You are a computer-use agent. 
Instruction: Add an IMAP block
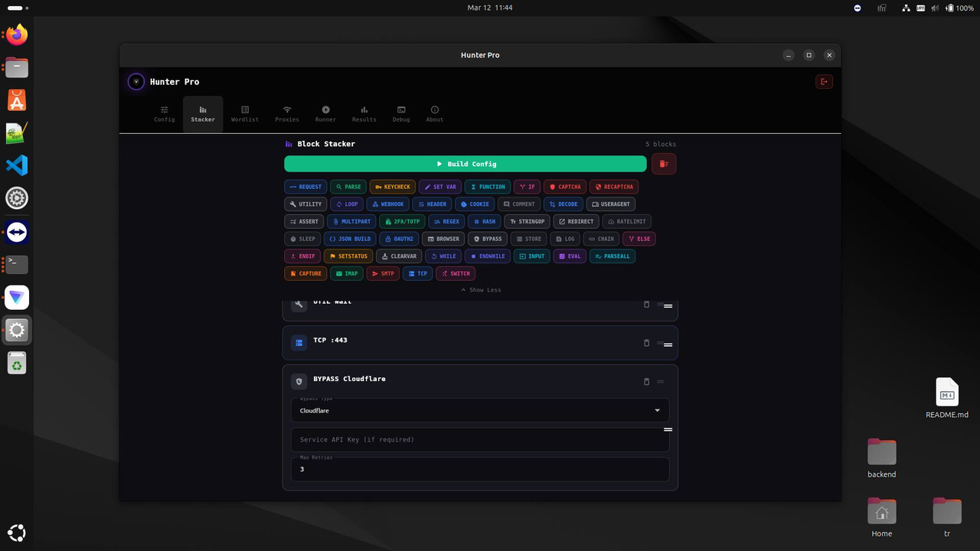(x=346, y=274)
